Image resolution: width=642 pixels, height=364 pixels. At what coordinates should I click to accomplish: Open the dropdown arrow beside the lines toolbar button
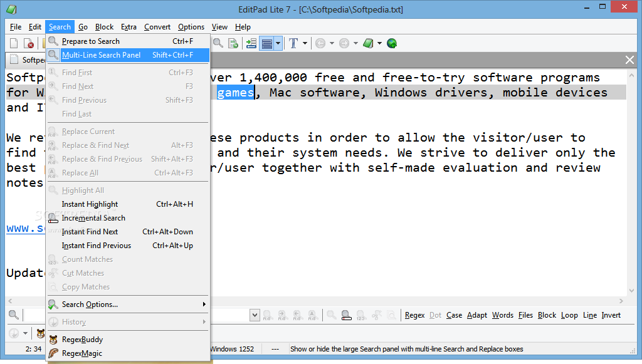pos(278,43)
